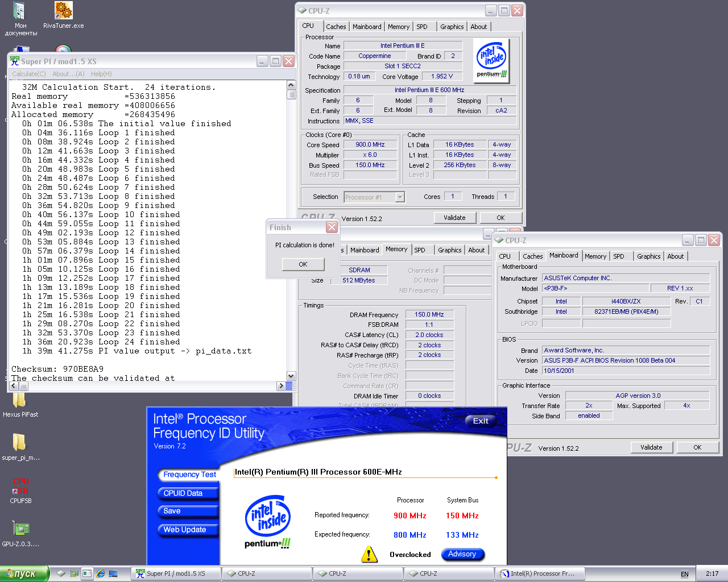Select About tab in the Memory CPU-Z window

[477, 250]
